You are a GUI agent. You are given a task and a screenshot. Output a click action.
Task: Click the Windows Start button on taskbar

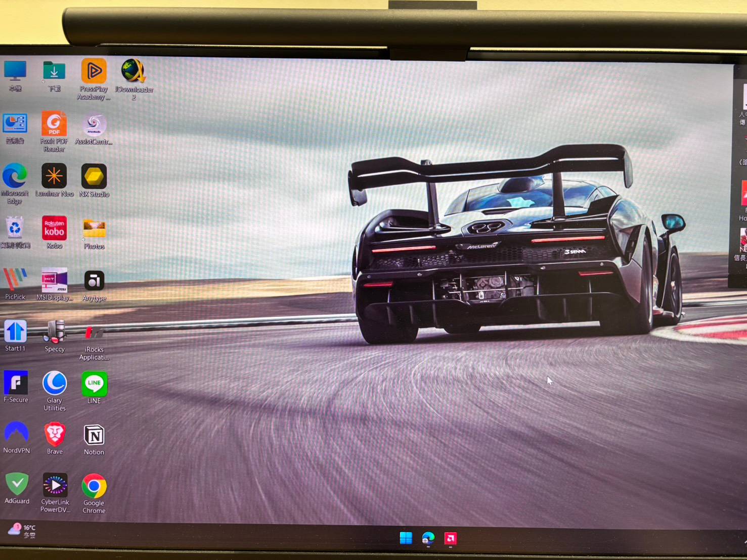[x=406, y=538]
